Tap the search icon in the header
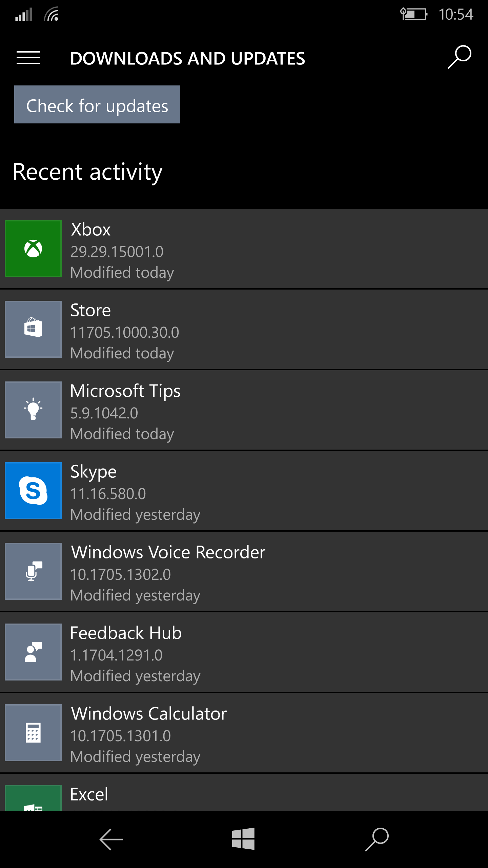The image size is (488, 868). [459, 57]
